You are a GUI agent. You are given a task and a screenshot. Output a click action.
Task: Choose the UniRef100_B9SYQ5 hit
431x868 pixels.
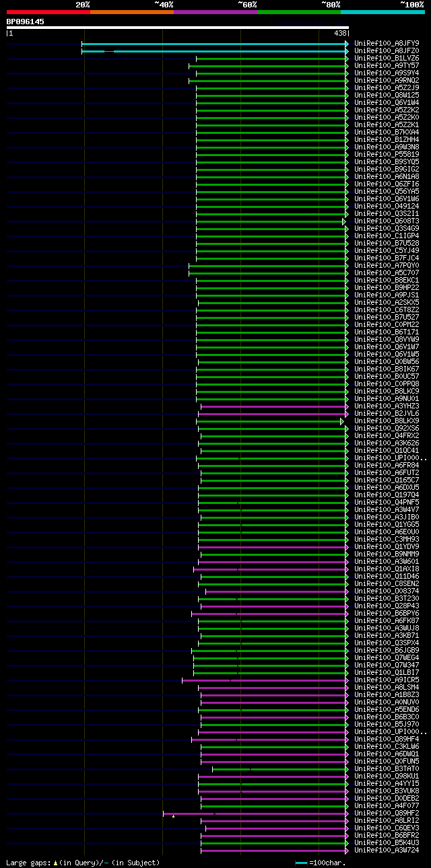click(387, 162)
